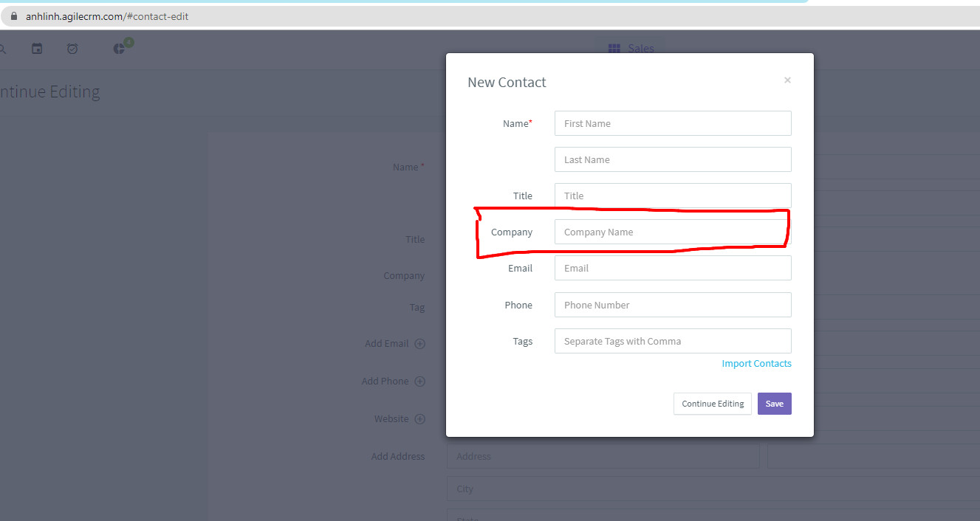This screenshot has width=980, height=521.
Task: Click the browser address bar URL
Action: pos(107,16)
